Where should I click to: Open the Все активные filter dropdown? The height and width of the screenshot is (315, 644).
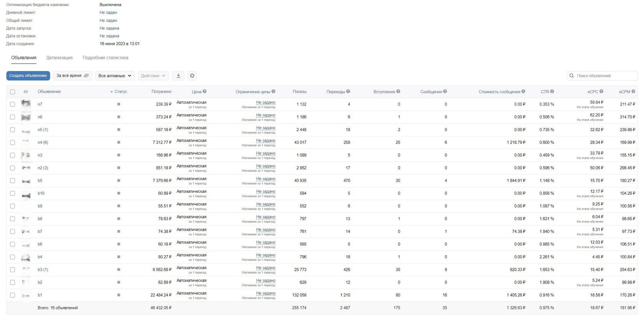tap(115, 76)
